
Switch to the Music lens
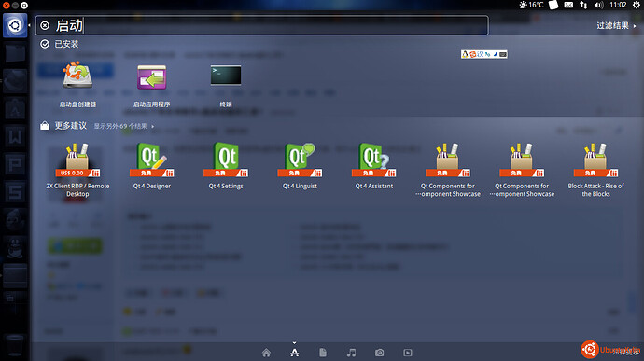pos(351,353)
